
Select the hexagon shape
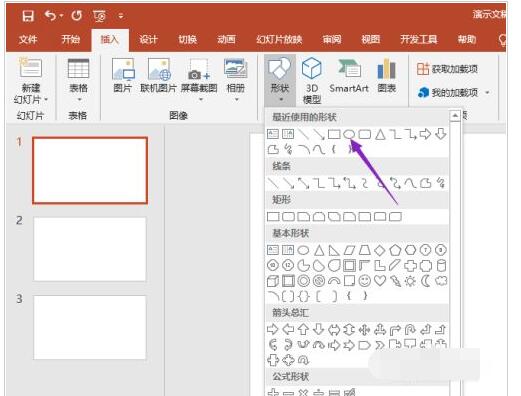click(410, 250)
